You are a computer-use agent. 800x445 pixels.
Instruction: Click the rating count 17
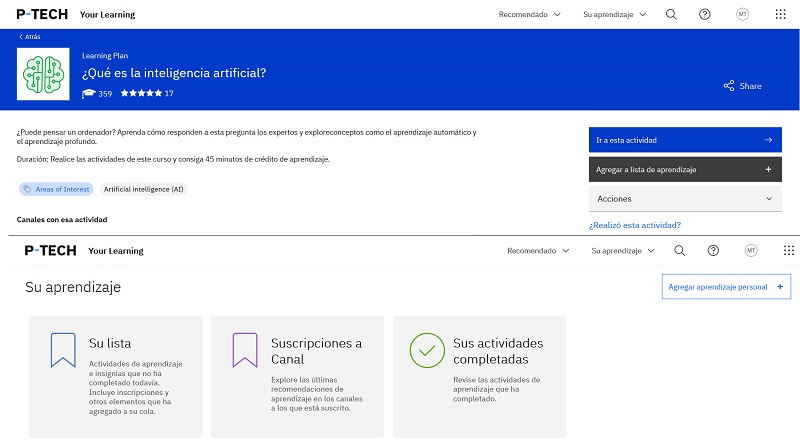(169, 93)
